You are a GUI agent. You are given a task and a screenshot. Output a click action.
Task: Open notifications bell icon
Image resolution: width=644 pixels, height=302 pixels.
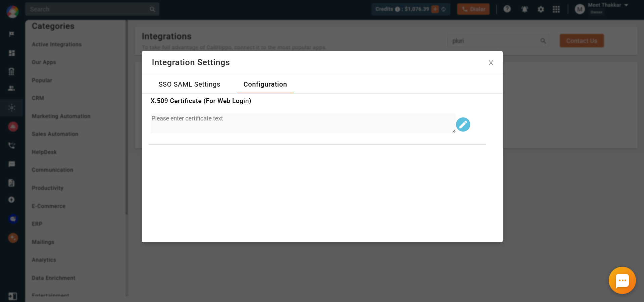[525, 9]
